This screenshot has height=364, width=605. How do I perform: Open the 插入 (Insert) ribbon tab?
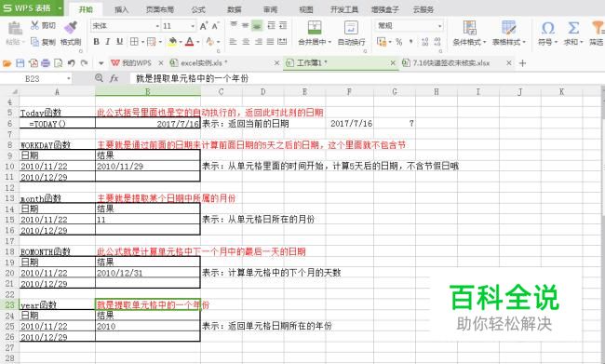121,9
